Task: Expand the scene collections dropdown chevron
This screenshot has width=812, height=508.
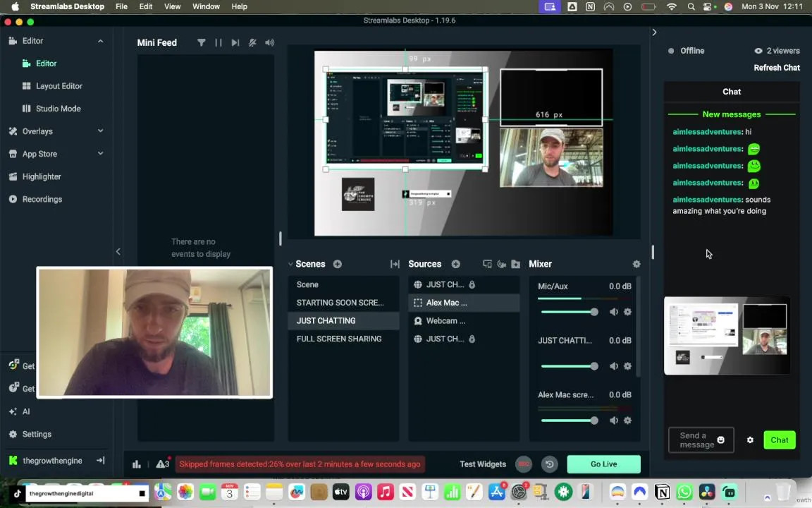Action: tap(290, 265)
